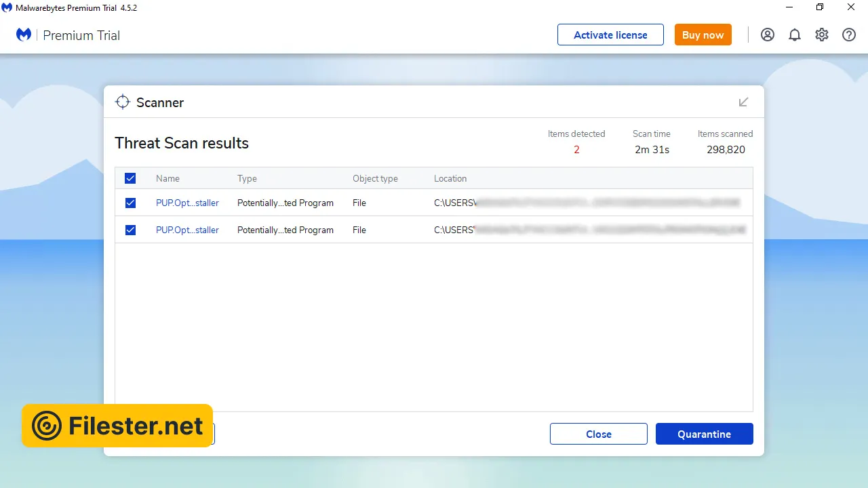Sort results by Name column
Image resolution: width=868 pixels, height=488 pixels.
point(167,178)
